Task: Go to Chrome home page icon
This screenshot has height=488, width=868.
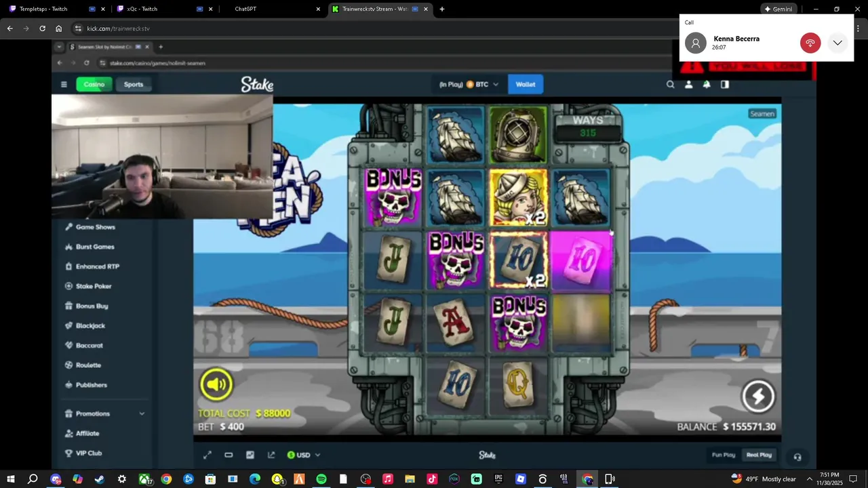Action: (x=58, y=28)
